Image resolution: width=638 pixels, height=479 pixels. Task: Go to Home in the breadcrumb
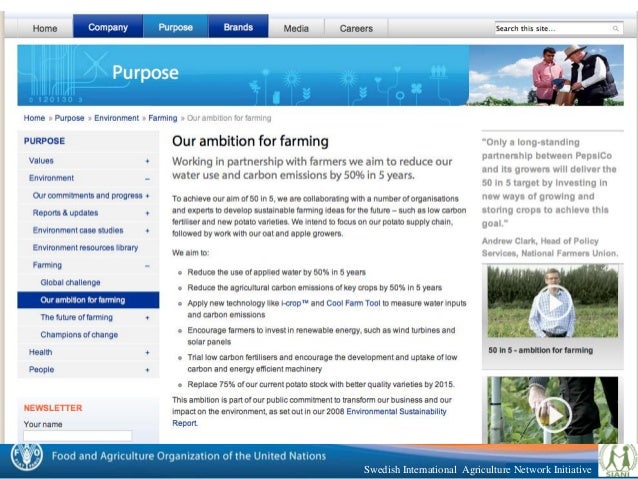tap(34, 118)
